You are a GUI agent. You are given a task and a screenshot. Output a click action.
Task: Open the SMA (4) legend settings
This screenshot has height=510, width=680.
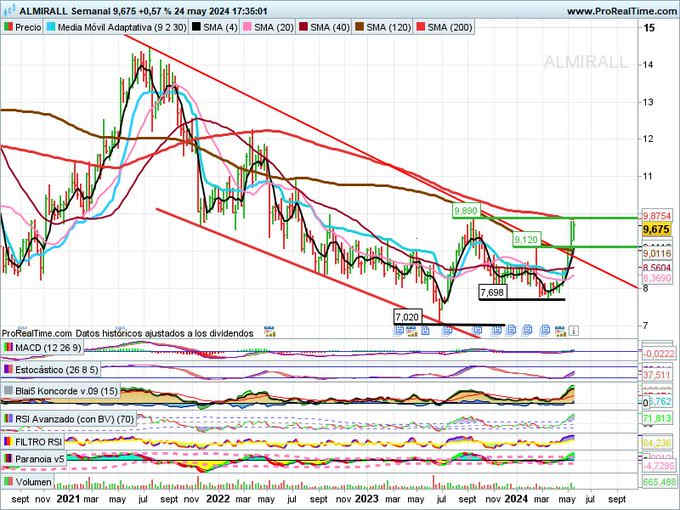tap(215, 27)
